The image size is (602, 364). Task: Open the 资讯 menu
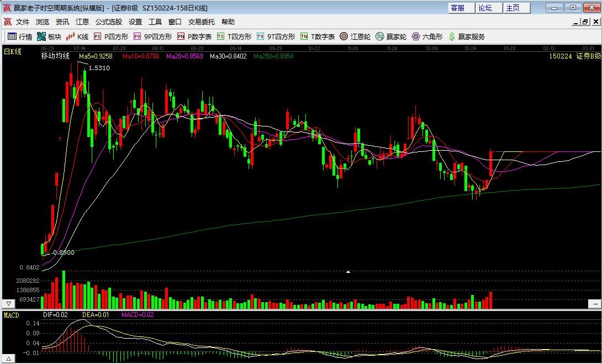[x=62, y=22]
